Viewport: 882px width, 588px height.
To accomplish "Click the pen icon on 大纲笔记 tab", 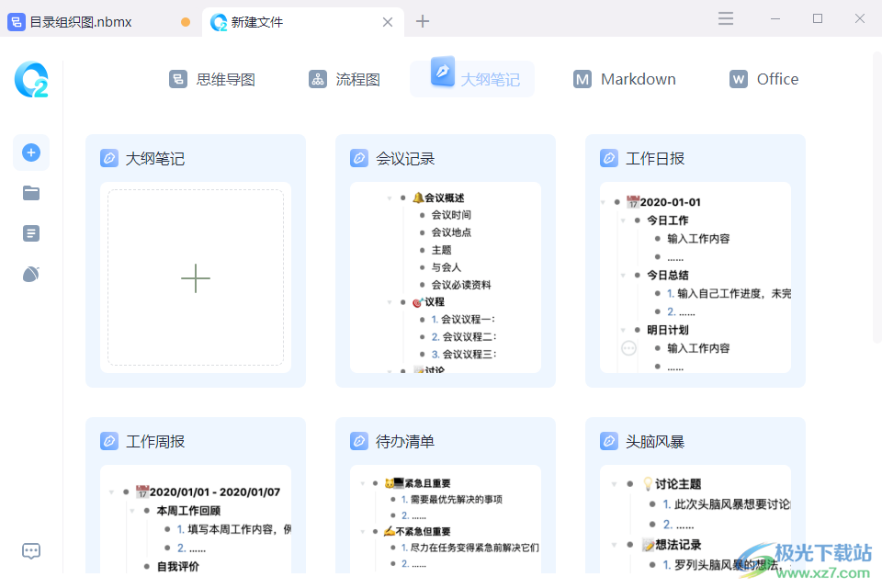I will [443, 71].
